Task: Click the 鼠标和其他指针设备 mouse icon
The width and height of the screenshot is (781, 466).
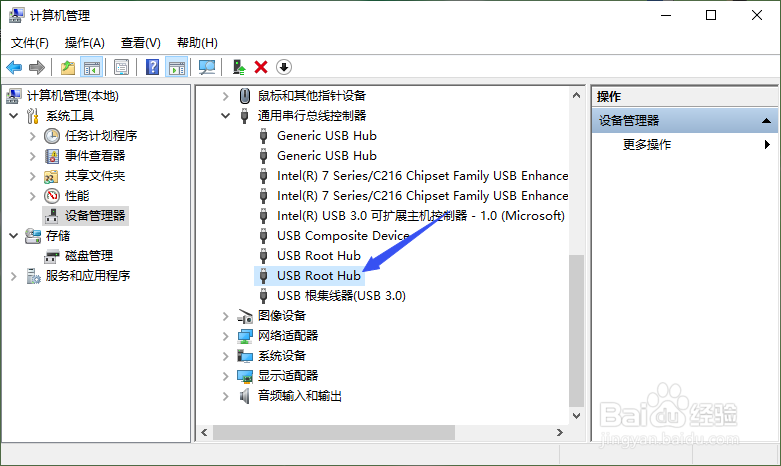Action: pyautogui.click(x=245, y=96)
